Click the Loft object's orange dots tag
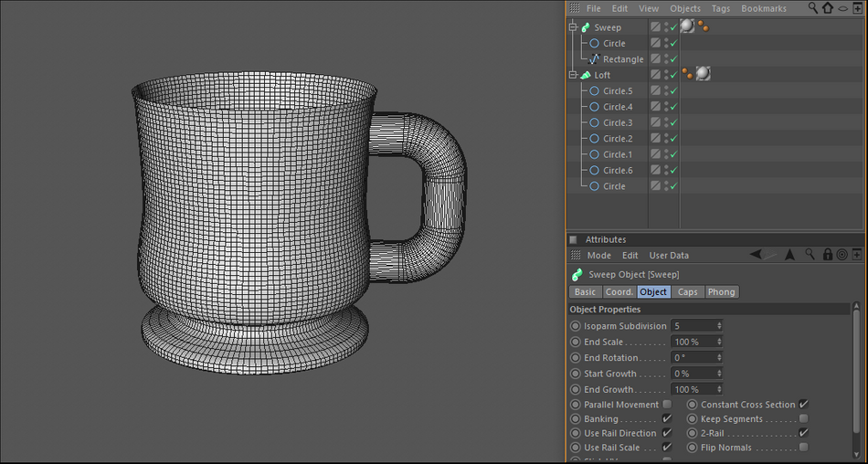Screen dimensions: 868x464 point(687,74)
